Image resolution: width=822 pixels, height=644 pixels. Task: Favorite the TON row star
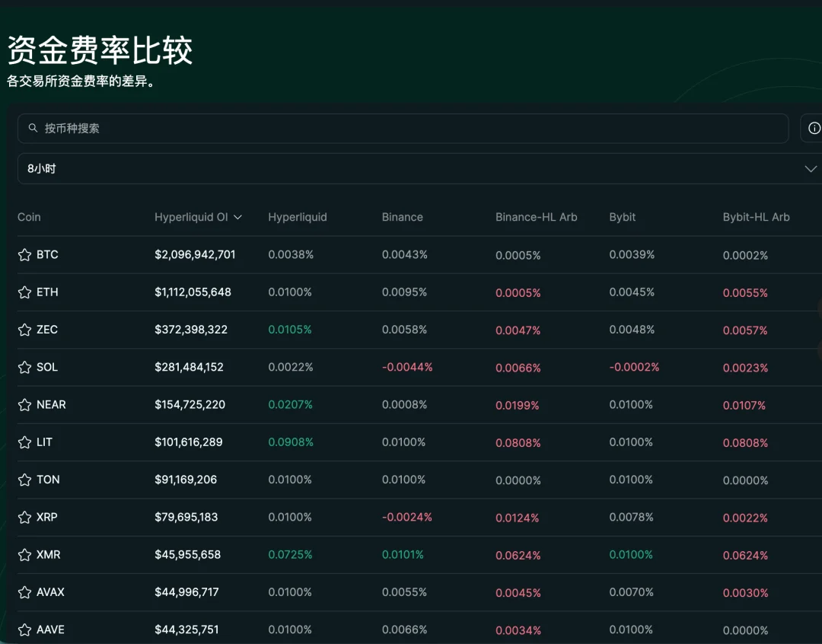click(24, 480)
